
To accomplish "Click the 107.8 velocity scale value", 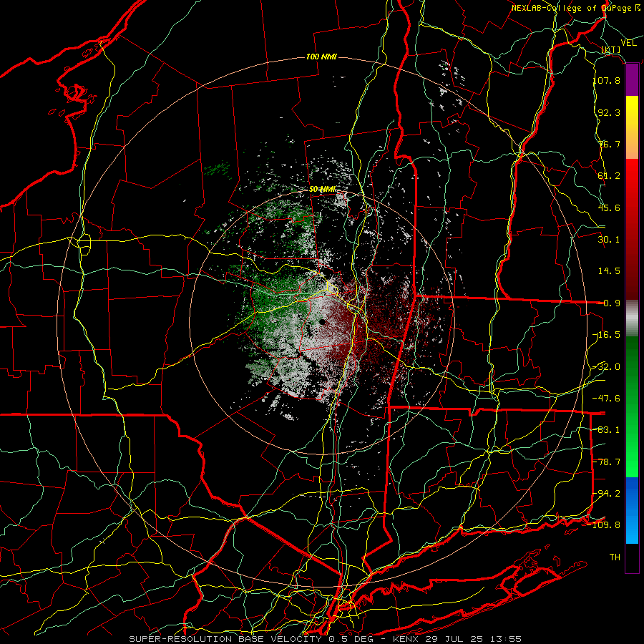I will tap(607, 80).
